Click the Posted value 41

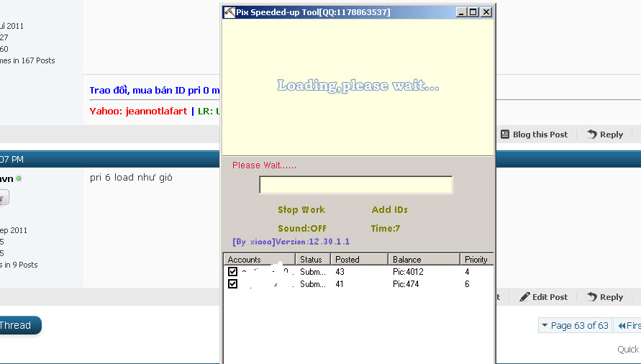coord(340,284)
